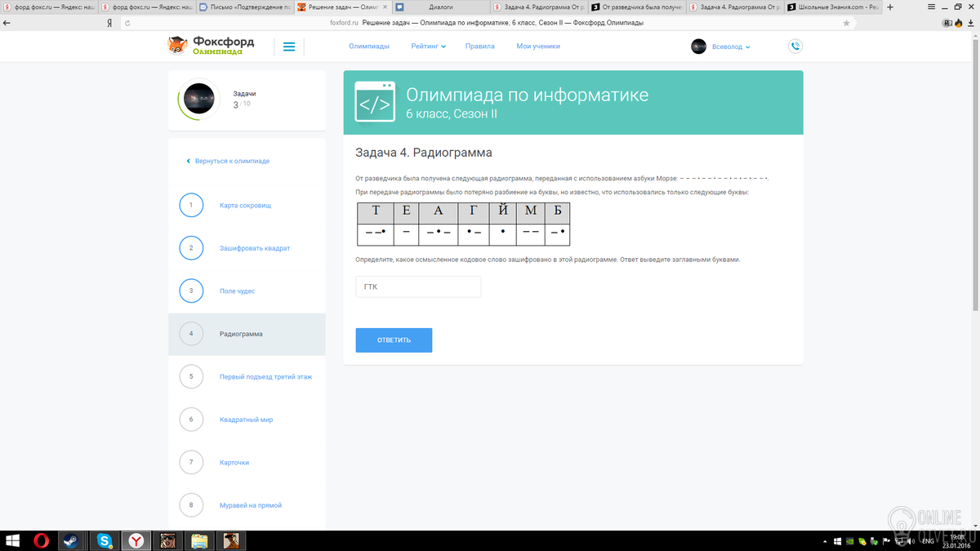Click the Windows Start button
This screenshot has height=551, width=980.
(13, 540)
